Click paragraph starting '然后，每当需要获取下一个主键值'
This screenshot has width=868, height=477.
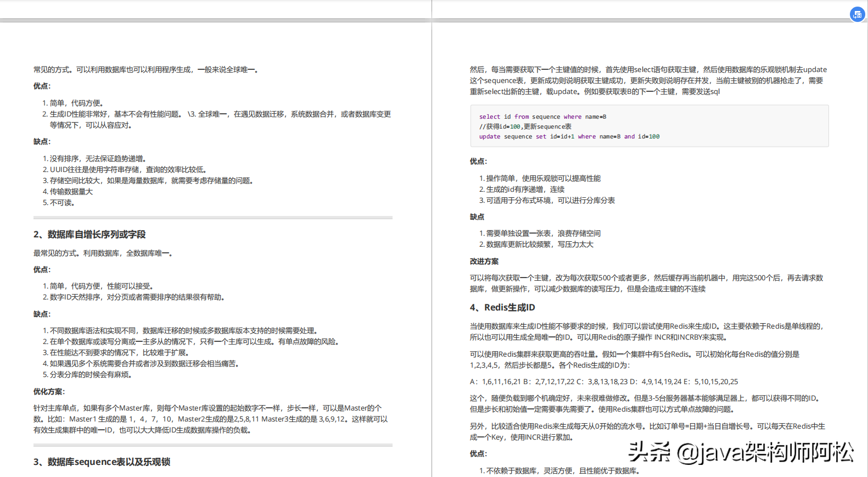tap(648, 80)
